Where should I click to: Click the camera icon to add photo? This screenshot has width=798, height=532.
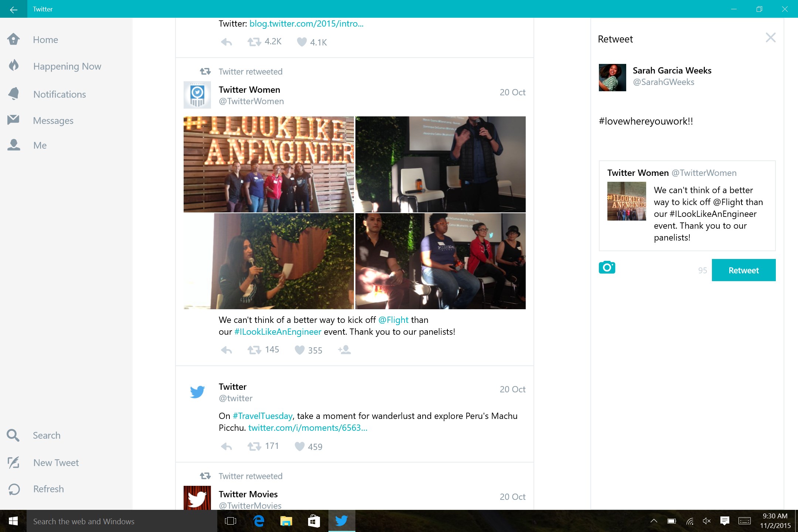click(x=607, y=267)
